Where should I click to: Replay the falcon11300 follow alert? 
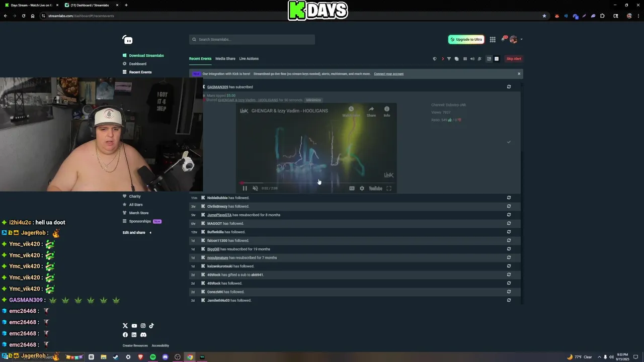pyautogui.click(x=509, y=240)
